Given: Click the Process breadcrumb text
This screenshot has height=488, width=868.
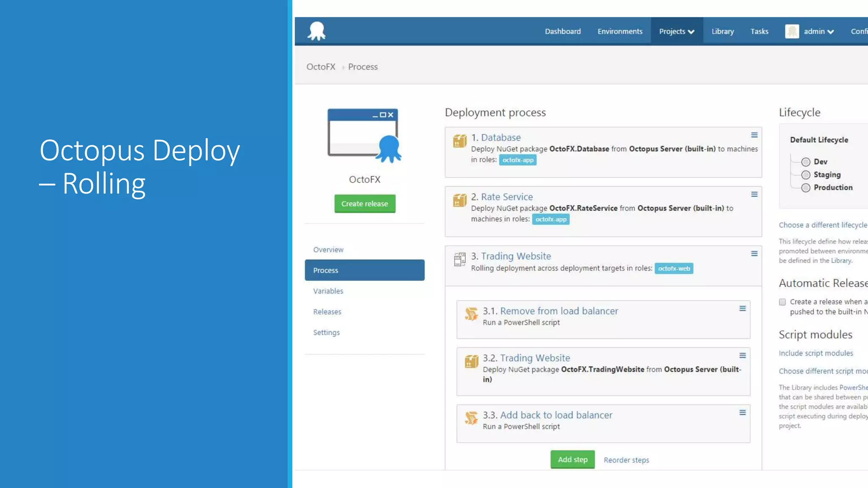Looking at the screenshot, I should 363,67.
